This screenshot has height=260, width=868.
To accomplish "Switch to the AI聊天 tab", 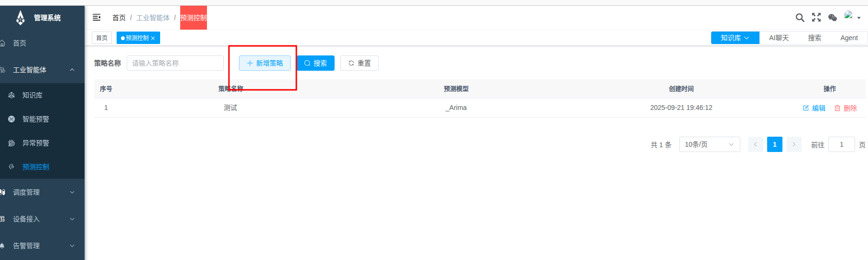I will (x=779, y=38).
